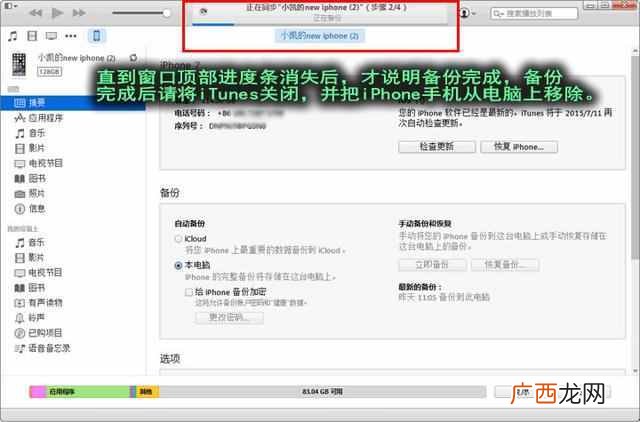Select 本电脑 backup radio button

(178, 266)
